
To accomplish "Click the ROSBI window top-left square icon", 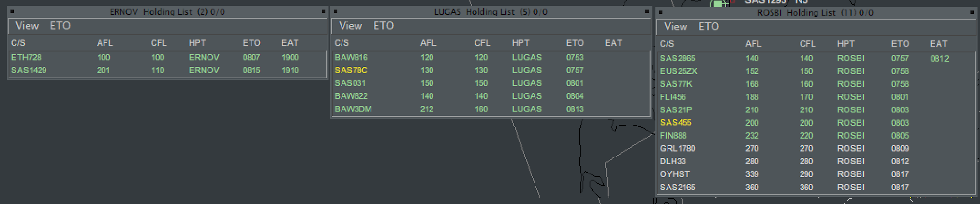I will pos(661,12).
